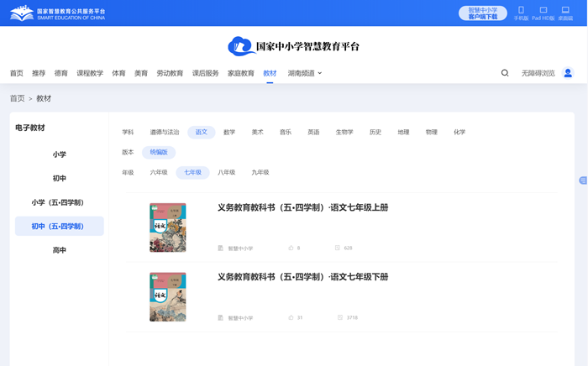The height and width of the screenshot is (366, 588).
Task: Click the 无障碍浏览 link
Action: (538, 73)
